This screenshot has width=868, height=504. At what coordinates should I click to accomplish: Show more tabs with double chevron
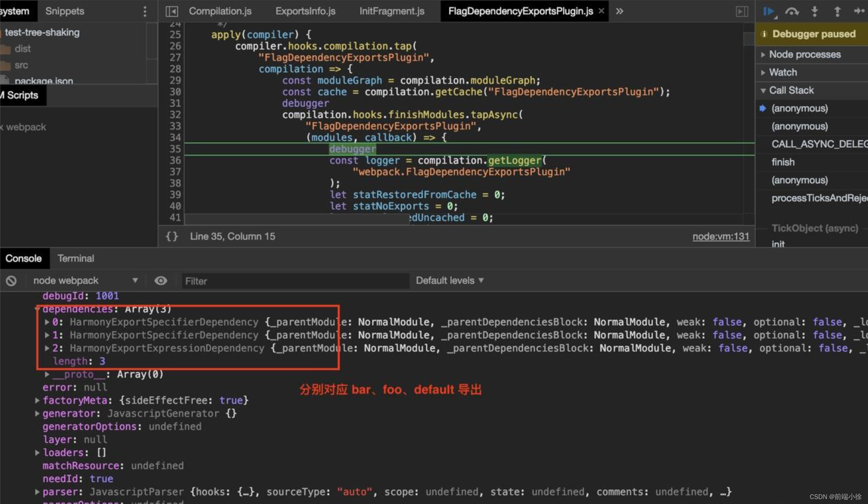tap(619, 11)
